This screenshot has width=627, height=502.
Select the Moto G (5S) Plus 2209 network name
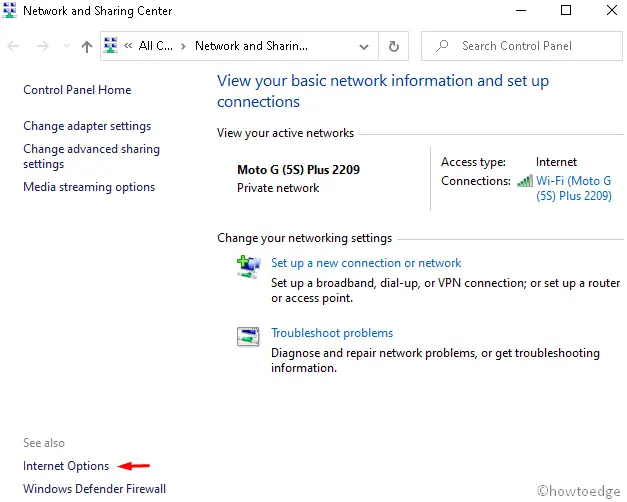(298, 170)
